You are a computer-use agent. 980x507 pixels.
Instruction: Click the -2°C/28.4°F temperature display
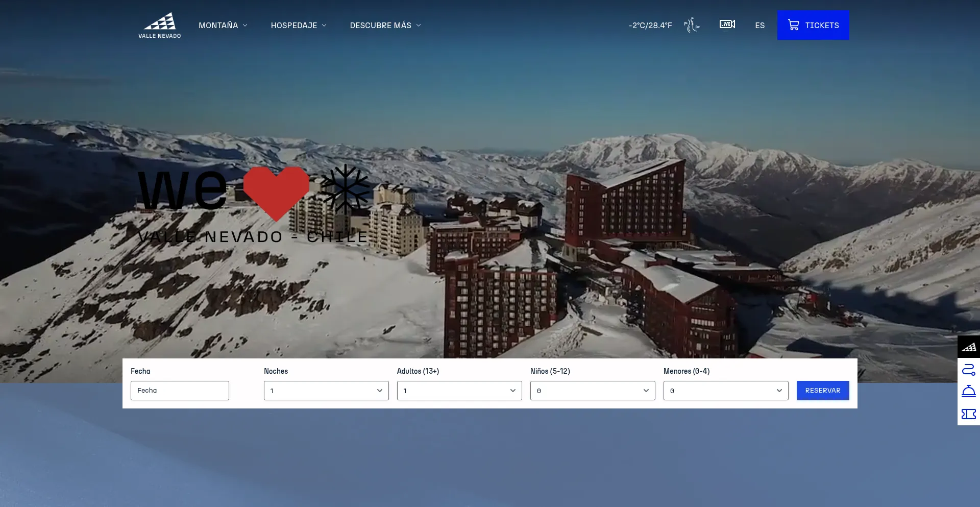tap(650, 25)
